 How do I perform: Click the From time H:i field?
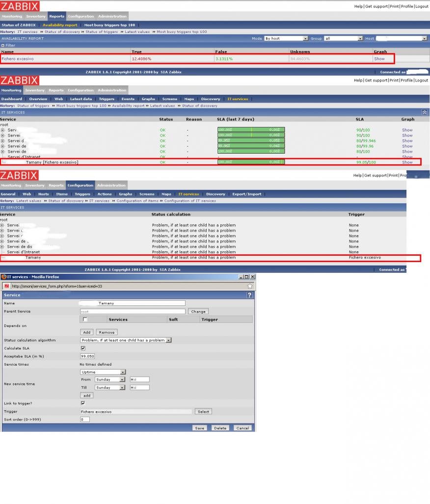coord(139,380)
